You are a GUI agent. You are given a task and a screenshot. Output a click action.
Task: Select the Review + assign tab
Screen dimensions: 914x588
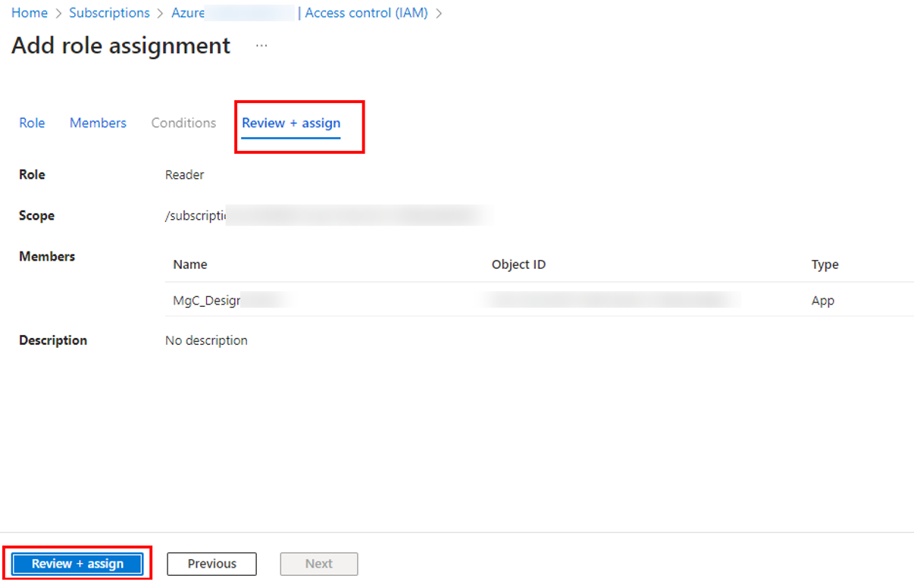tap(291, 123)
